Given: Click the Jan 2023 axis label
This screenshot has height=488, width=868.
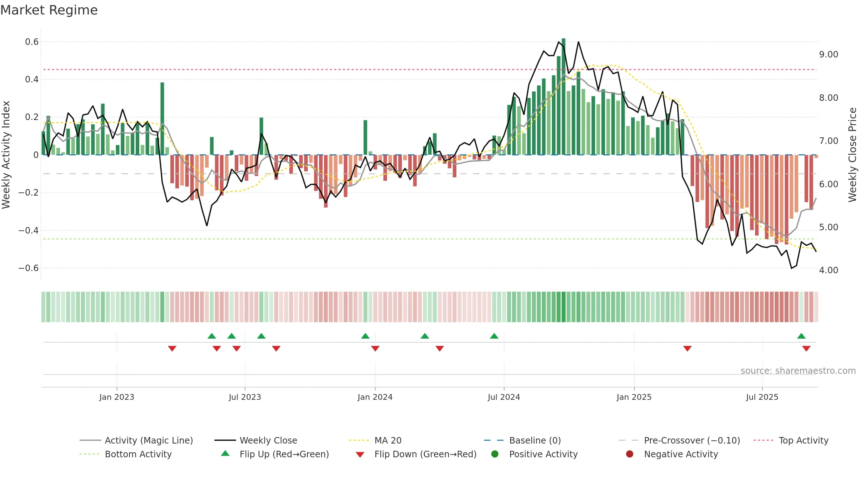Looking at the screenshot, I should click(x=117, y=397).
